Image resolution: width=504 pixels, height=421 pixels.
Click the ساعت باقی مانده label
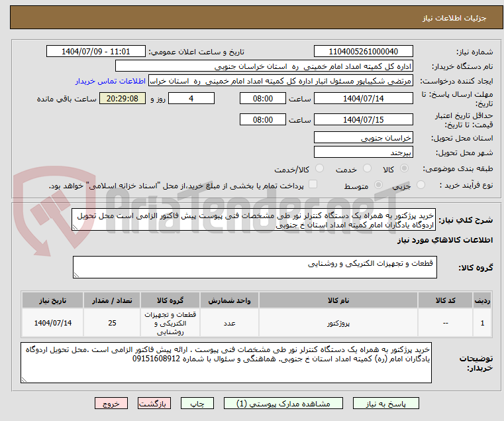[x=66, y=99]
